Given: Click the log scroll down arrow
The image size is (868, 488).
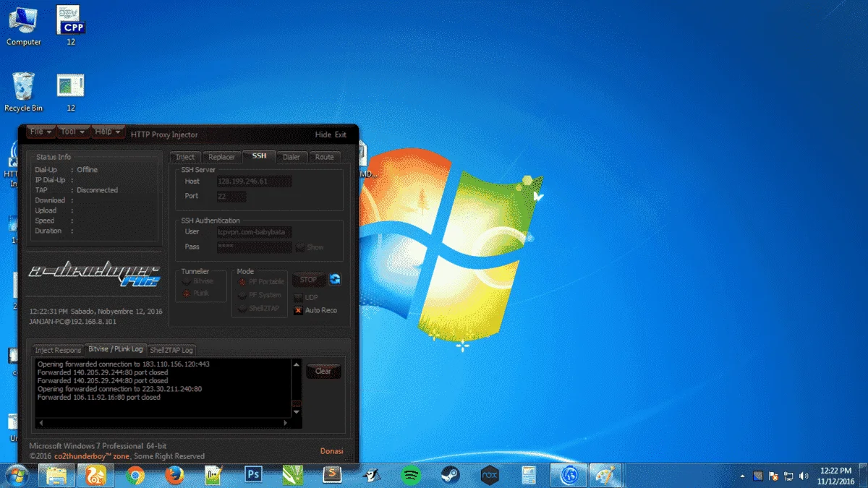Looking at the screenshot, I should (296, 411).
